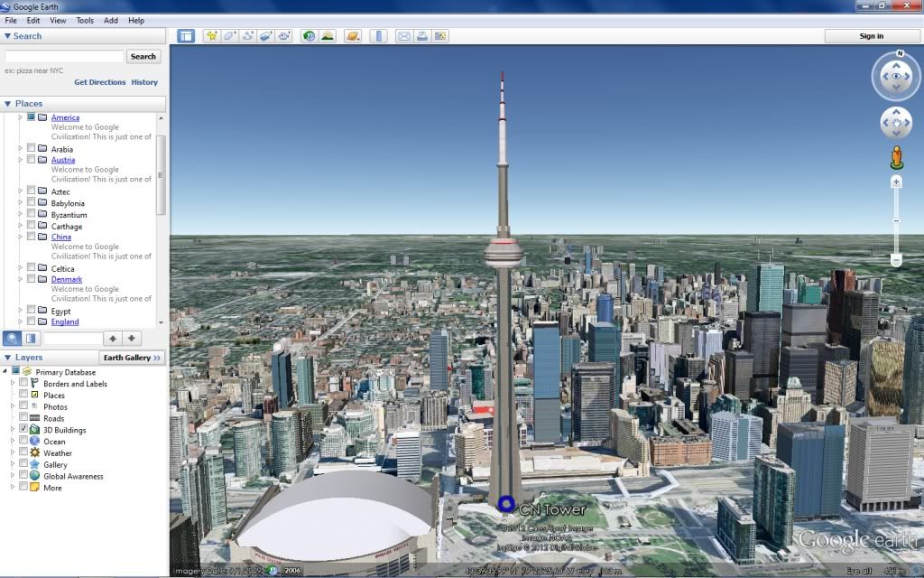Viewport: 924px width, 578px height.
Task: Click the hand icon in the move joystick
Action: (896, 123)
